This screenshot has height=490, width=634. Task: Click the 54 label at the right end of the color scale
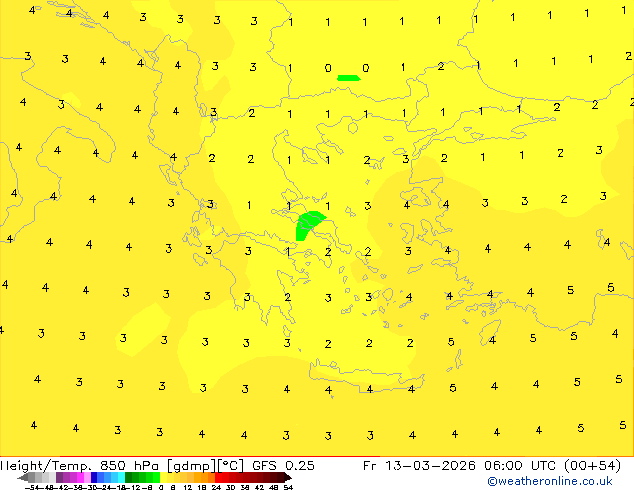[287, 487]
